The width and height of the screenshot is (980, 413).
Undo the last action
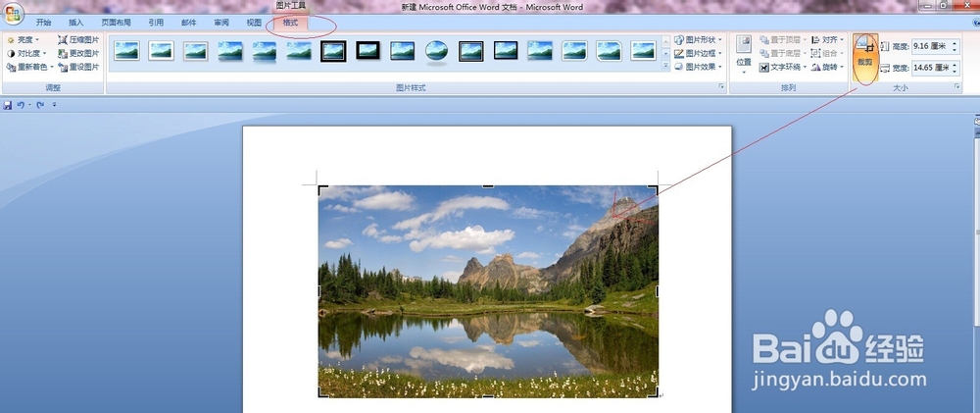(x=20, y=105)
